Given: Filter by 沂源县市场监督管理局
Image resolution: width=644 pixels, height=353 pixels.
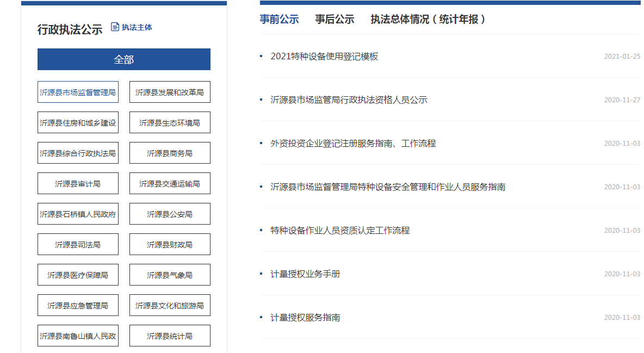Looking at the screenshot, I should [x=78, y=92].
